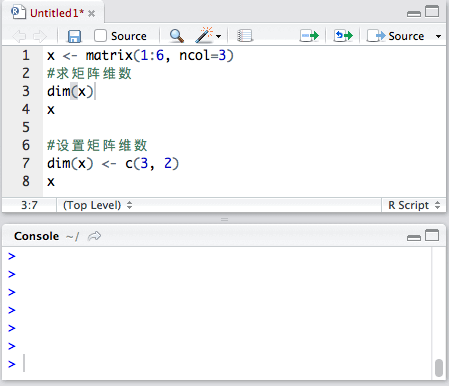
Task: Save the current script with floppy icon
Action: pos(74,36)
